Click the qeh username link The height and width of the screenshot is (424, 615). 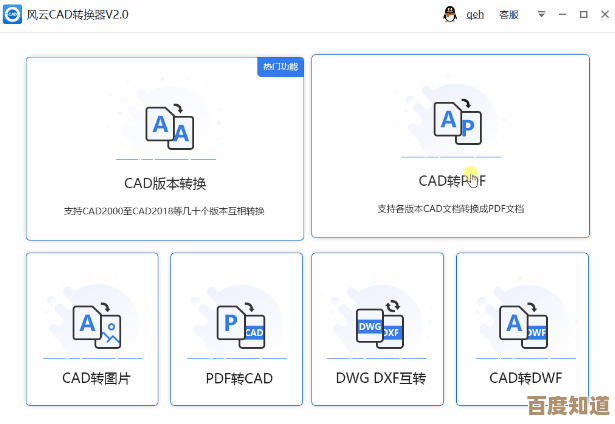coord(475,15)
